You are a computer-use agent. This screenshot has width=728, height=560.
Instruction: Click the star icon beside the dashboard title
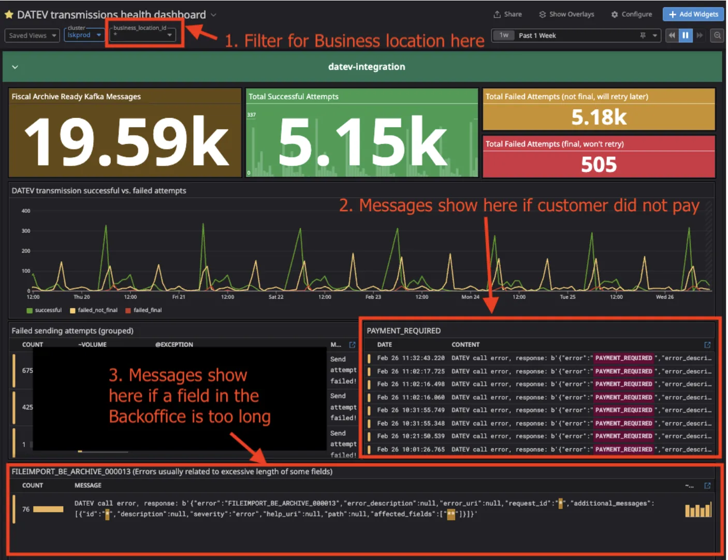point(8,14)
